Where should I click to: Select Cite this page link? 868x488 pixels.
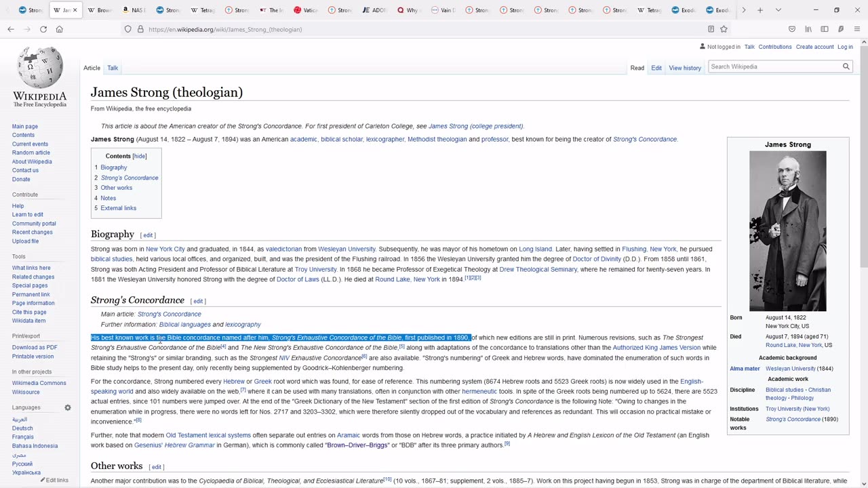coord(29,312)
